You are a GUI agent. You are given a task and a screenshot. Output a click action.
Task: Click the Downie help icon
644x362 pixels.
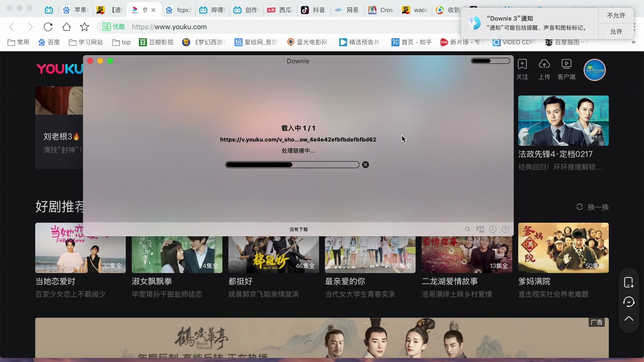tap(505, 229)
